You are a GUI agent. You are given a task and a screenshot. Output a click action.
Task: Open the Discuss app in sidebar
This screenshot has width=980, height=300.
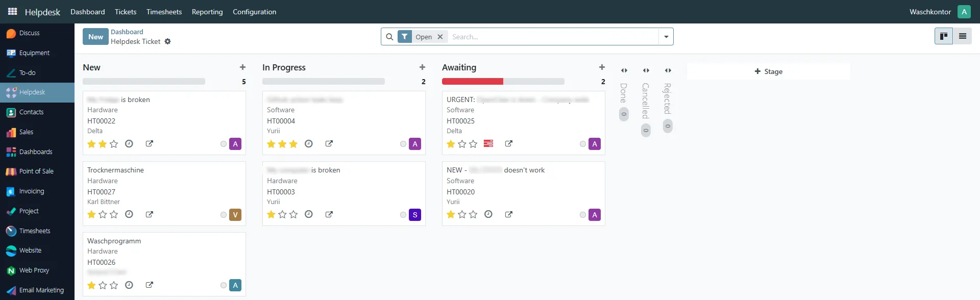pyautogui.click(x=37, y=33)
